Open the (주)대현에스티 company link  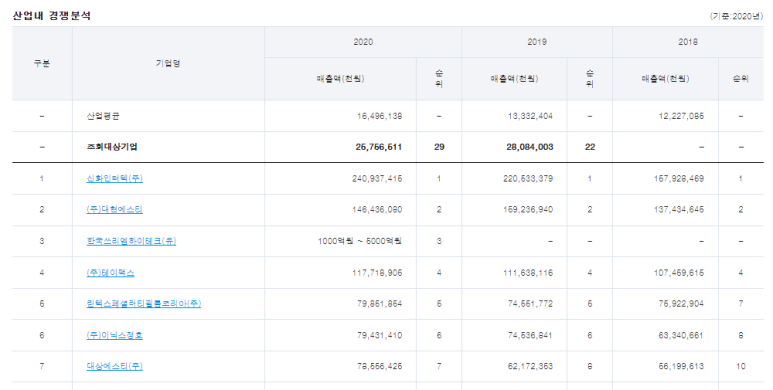pos(114,210)
